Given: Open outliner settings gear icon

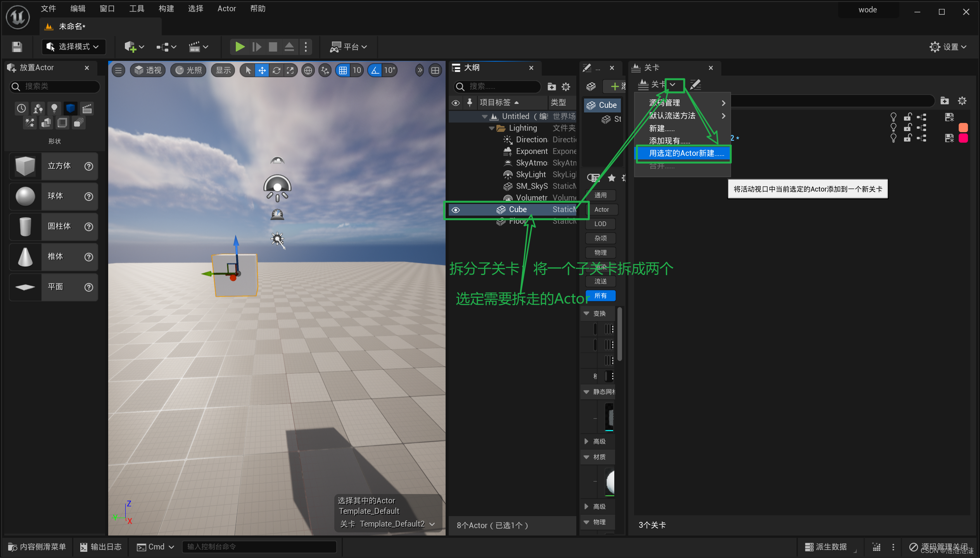Looking at the screenshot, I should pyautogui.click(x=566, y=86).
